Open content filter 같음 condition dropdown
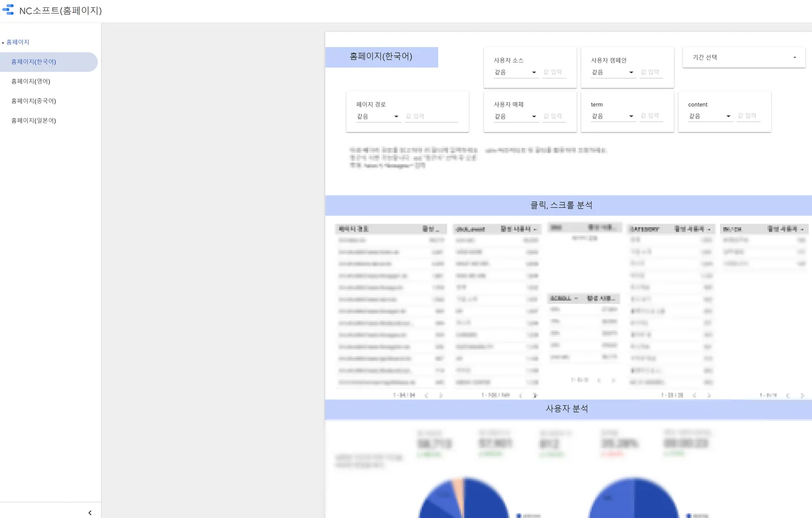 coord(710,116)
